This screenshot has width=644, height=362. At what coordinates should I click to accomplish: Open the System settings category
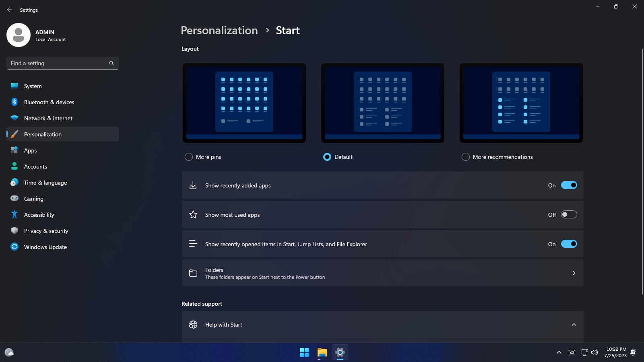tap(63, 86)
